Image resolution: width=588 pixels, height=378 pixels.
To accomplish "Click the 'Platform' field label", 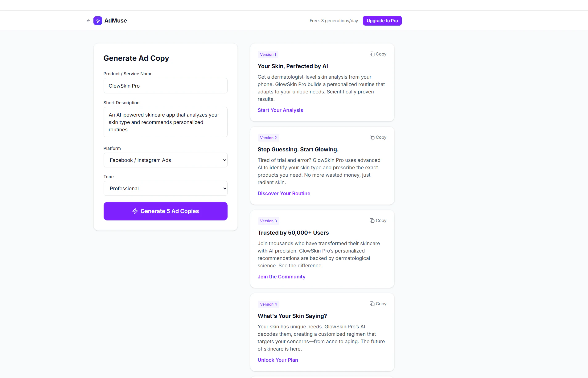I will (112, 148).
